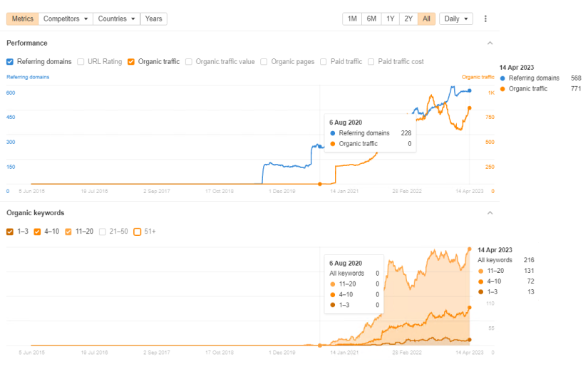
Task: Select the 1Y time range
Action: [391, 19]
